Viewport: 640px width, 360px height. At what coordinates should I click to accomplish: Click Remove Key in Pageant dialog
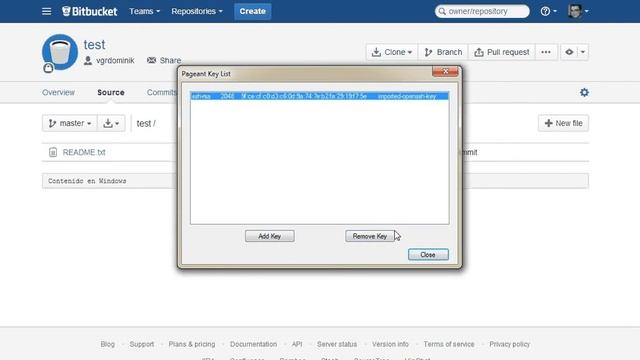[x=370, y=236]
